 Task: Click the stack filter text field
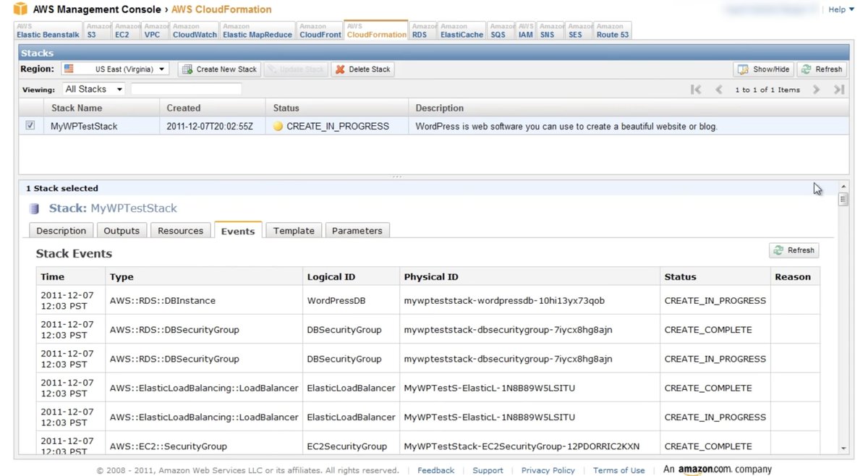pyautogui.click(x=187, y=89)
